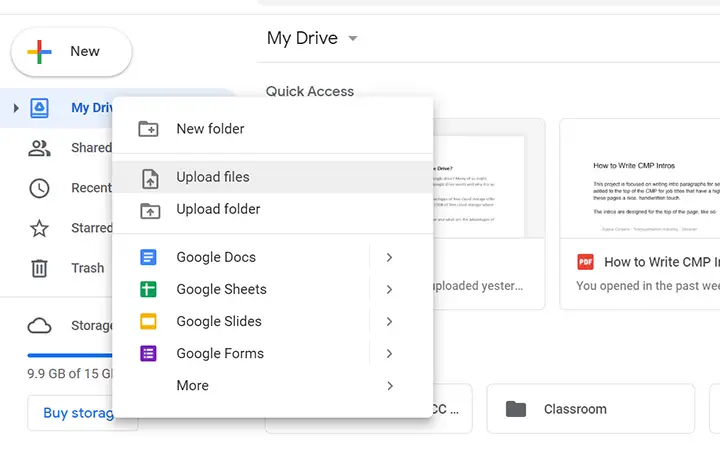Image resolution: width=720 pixels, height=450 pixels.
Task: Click the purple Google Forms icon
Action: coord(148,354)
